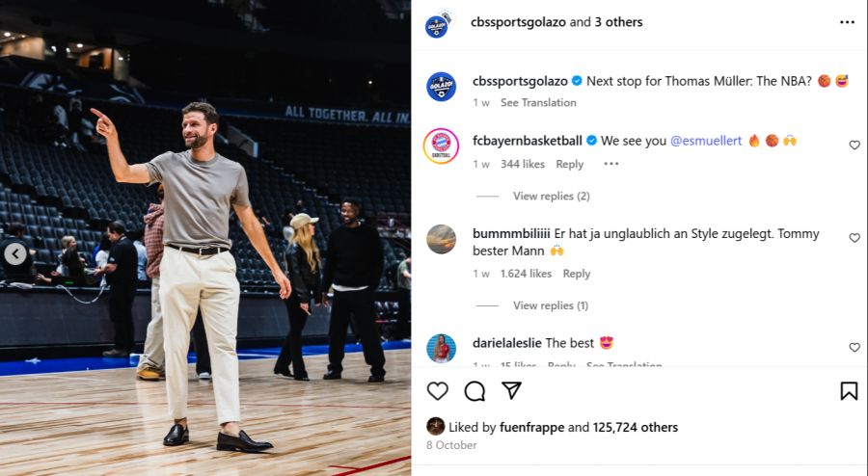The height and width of the screenshot is (476, 868).
Task: Open fcbayernbasketball profile avatar
Action: pyautogui.click(x=441, y=145)
